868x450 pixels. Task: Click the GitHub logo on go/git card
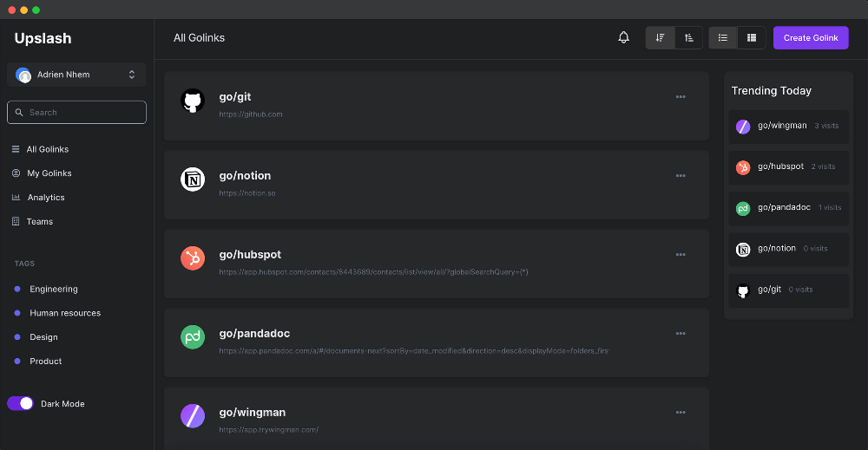pos(193,101)
